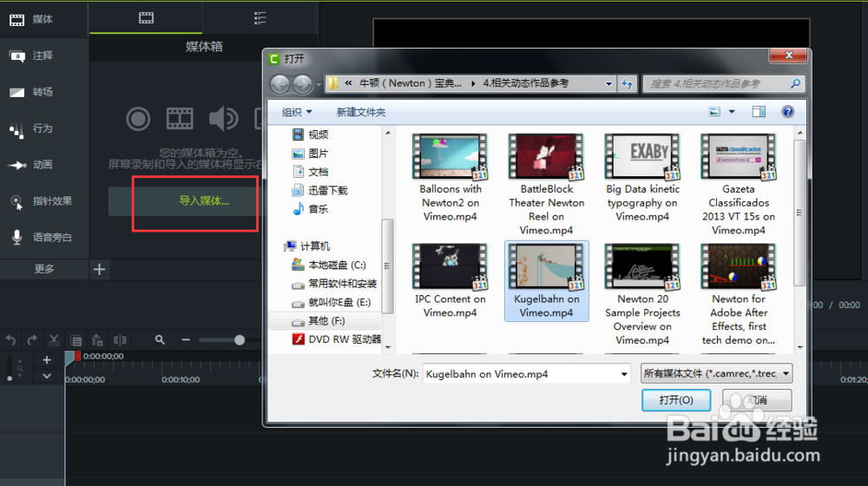Open the address path dropdown arrow
This screenshot has height=486, width=868.
click(x=608, y=83)
